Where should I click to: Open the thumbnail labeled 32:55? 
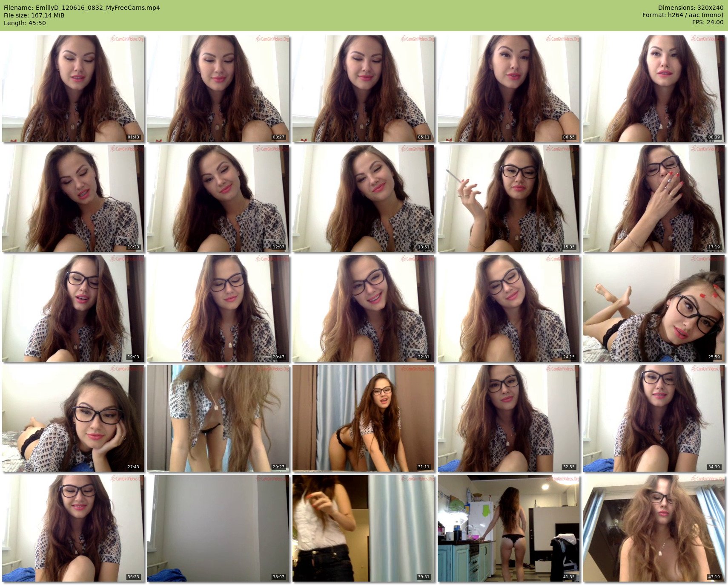click(x=508, y=418)
